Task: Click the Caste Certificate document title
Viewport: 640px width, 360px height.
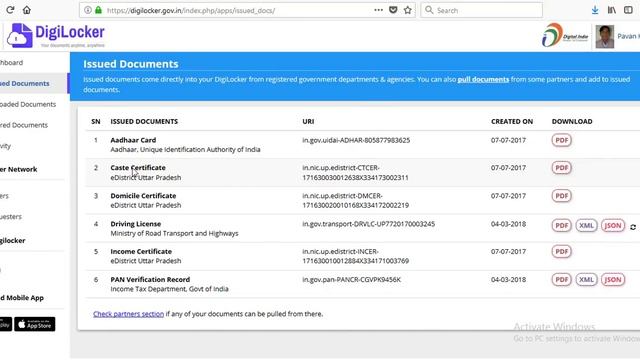Action: click(138, 168)
